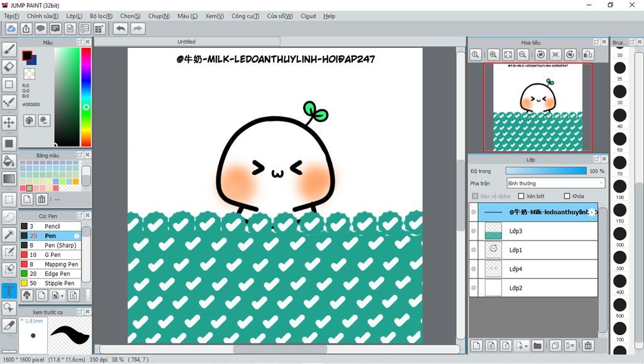This screenshot has width=644, height=364.
Task: Toggle visibility of Lớp4 layer
Action: coord(474,269)
